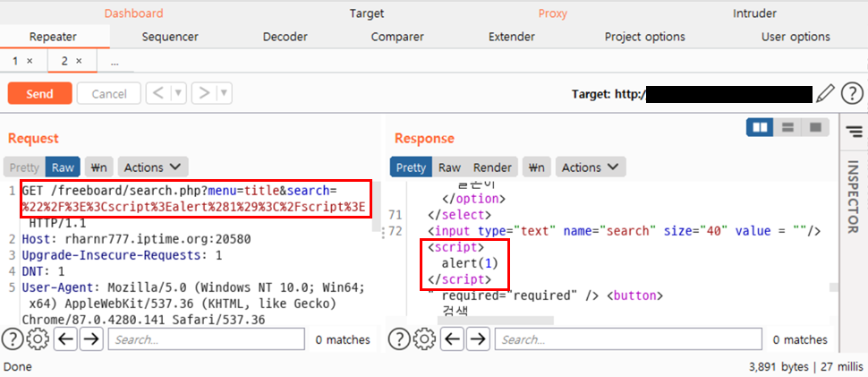Click the orange Send button

coord(40,93)
